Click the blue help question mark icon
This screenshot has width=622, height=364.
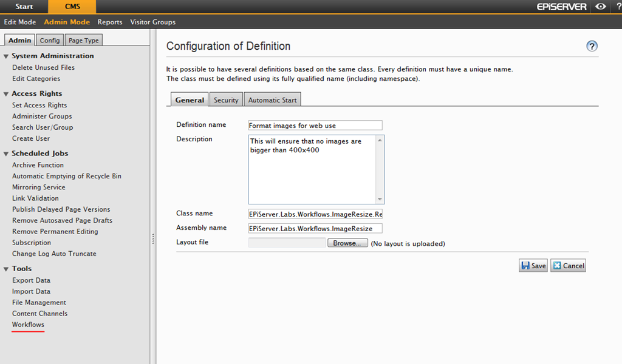(x=592, y=47)
